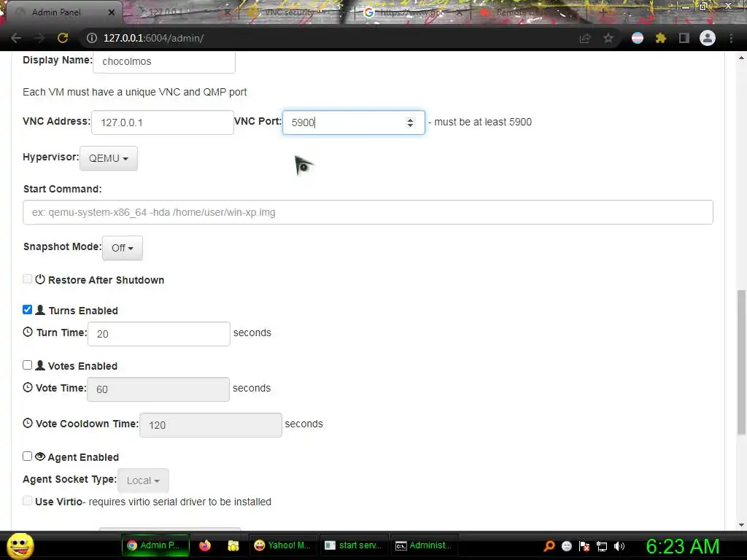
Task: Click the Start Command text field
Action: (368, 212)
